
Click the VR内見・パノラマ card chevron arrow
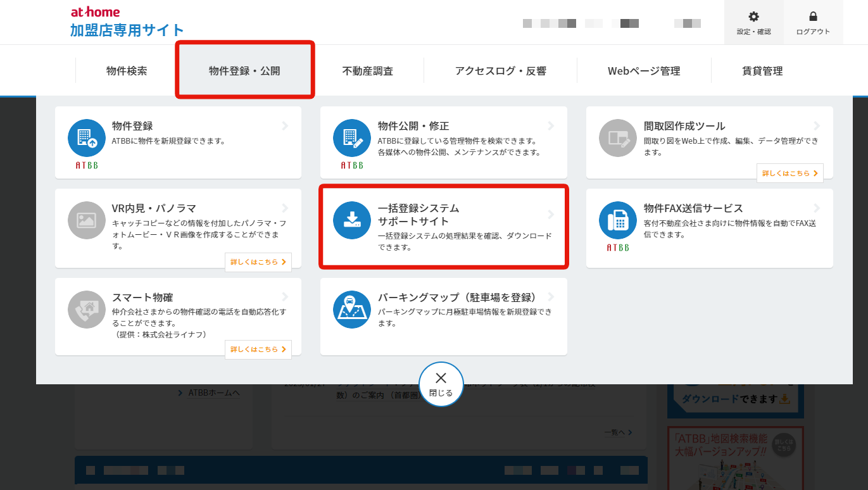pos(285,208)
